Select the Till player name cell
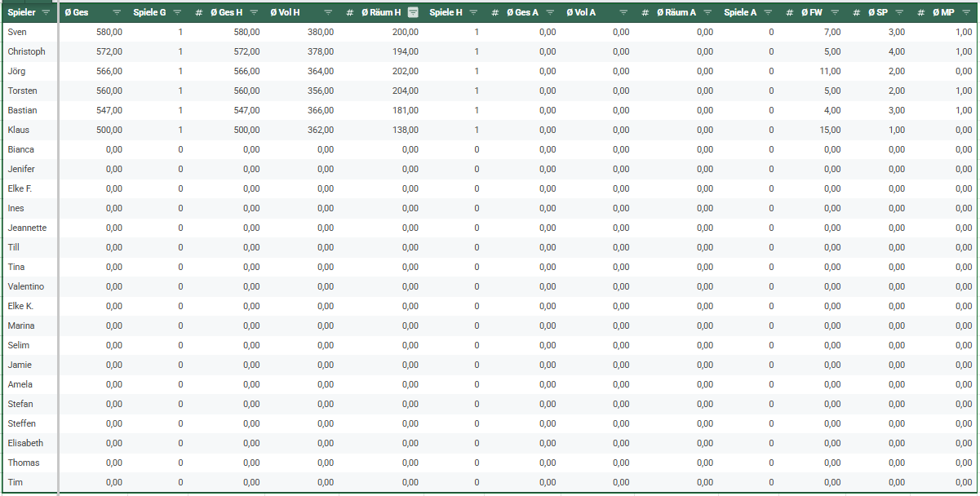 coord(29,247)
